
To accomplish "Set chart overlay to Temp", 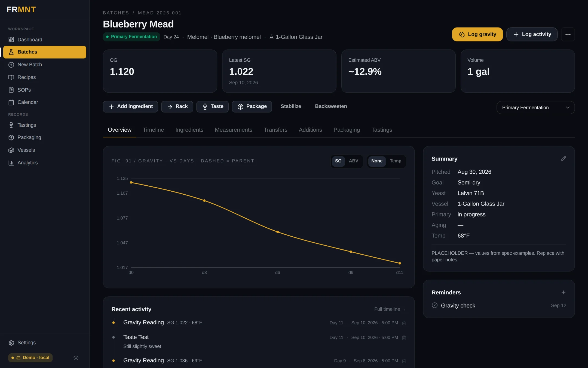I will (396, 161).
